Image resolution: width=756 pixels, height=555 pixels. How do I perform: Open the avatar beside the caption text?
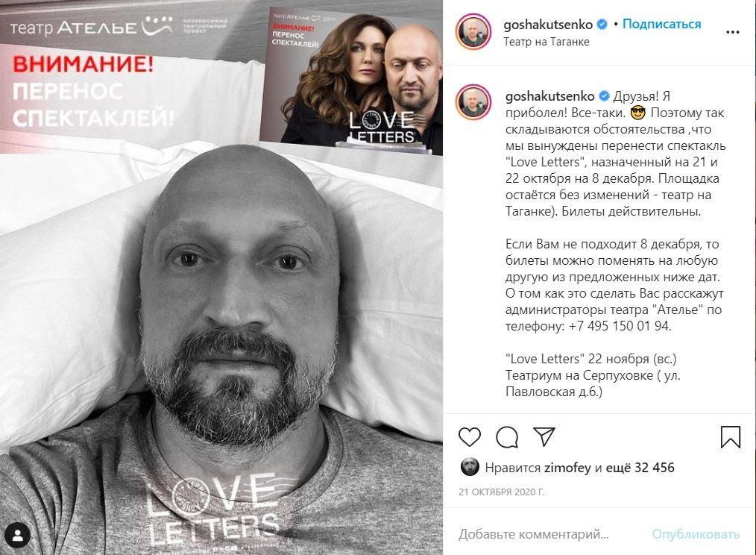pyautogui.click(x=473, y=101)
